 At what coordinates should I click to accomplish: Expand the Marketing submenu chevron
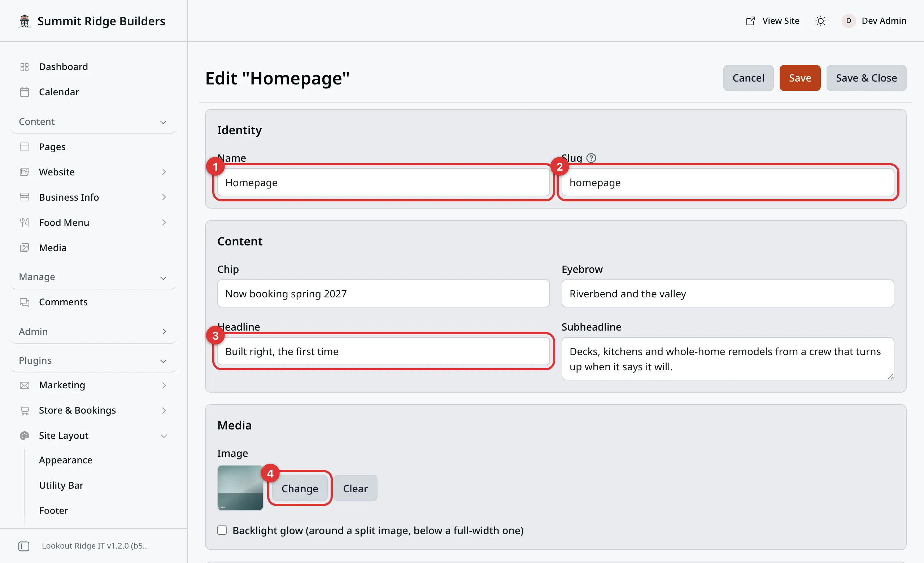point(164,385)
